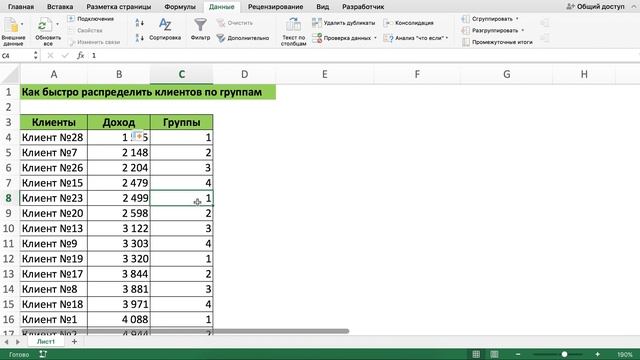Click zoom out minus button
This screenshot has height=360, width=640.
coord(518,354)
